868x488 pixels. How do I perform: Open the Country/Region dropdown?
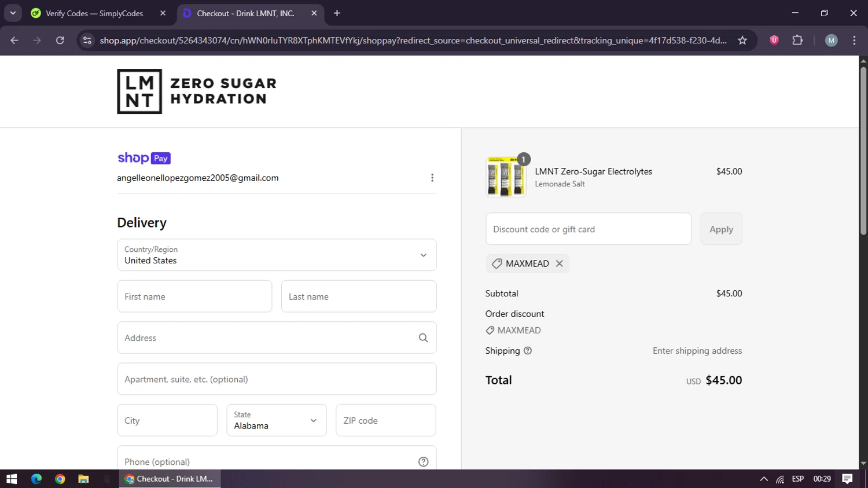pos(277,255)
